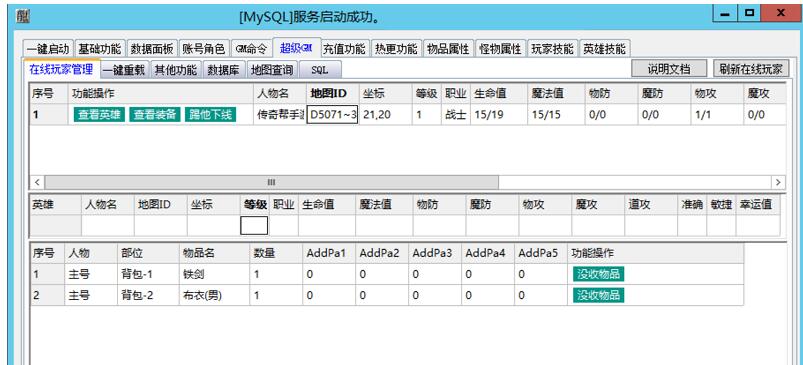
Task: Switch to the 热更功能 tab
Action: point(396,49)
